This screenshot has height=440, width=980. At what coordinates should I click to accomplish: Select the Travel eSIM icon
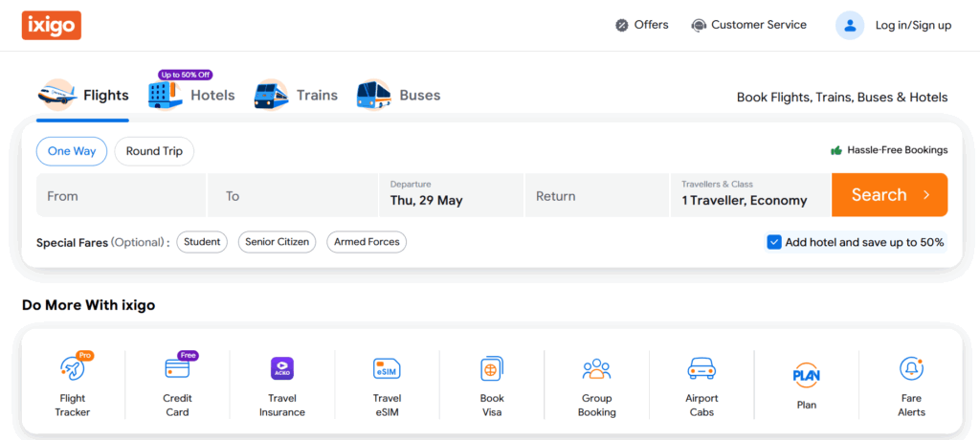click(x=387, y=369)
